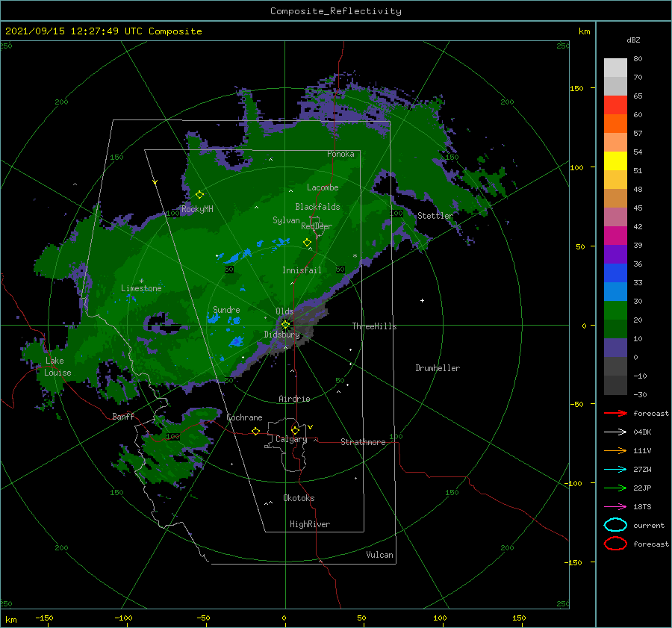Click the Strathmore label
Image resolution: width=672 pixels, height=628 pixels.
[363, 442]
